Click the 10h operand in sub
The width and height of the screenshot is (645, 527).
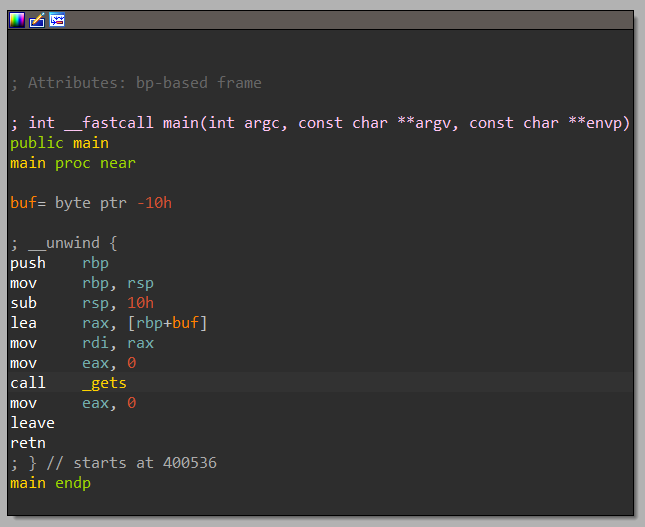140,303
